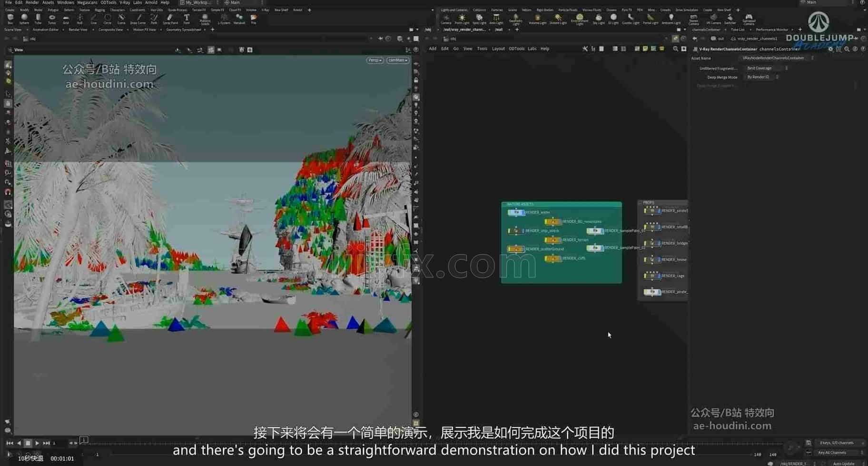Image resolution: width=868 pixels, height=466 pixels.
Task: Open the Key All Channels dropdown
Action: 839,453
